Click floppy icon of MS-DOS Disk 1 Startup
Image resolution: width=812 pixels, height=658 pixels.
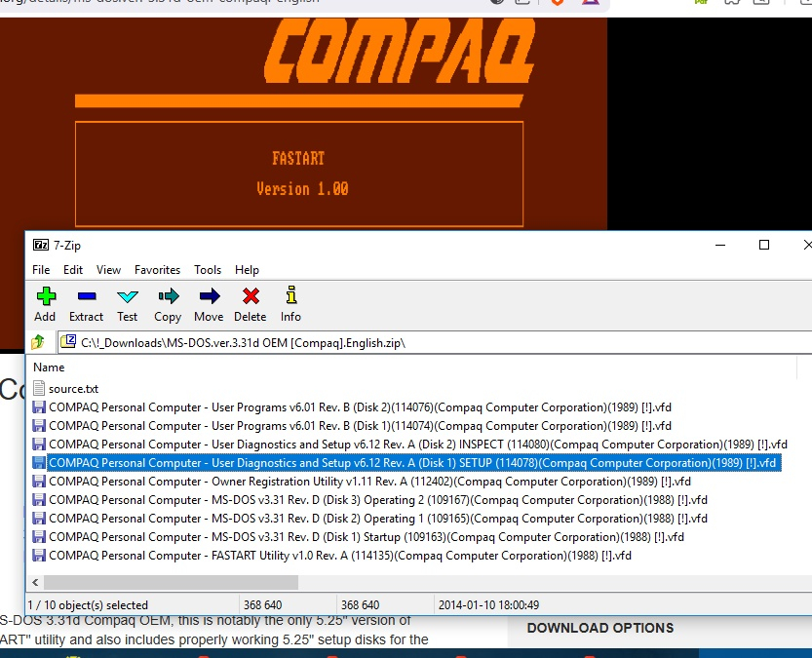(x=39, y=537)
